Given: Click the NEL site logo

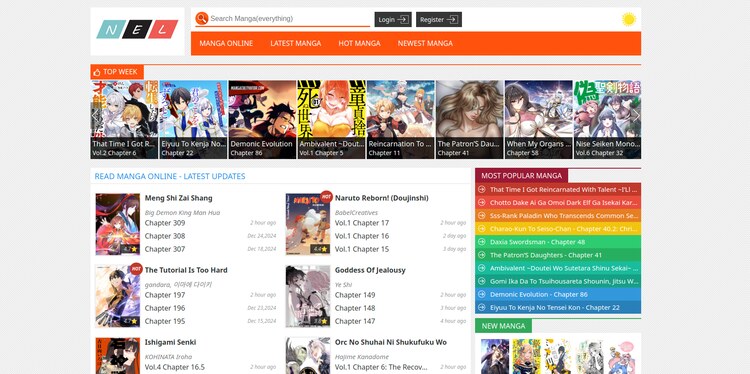Looking at the screenshot, I should pos(137,29).
